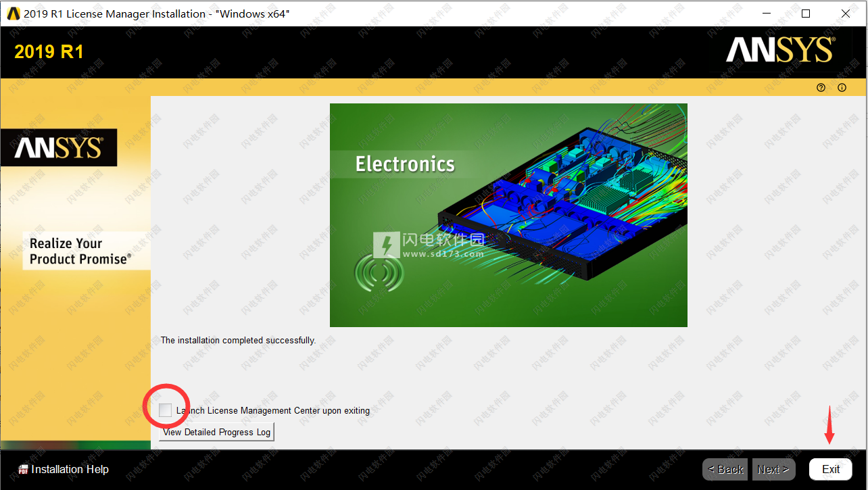Click the Next > button
This screenshot has width=868, height=490.
pos(773,469)
